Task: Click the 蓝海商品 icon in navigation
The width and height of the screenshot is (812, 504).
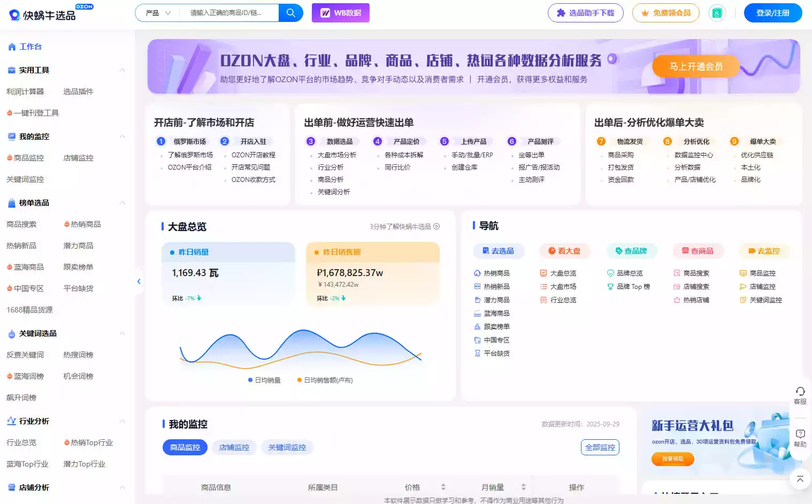Action: pyautogui.click(x=477, y=313)
